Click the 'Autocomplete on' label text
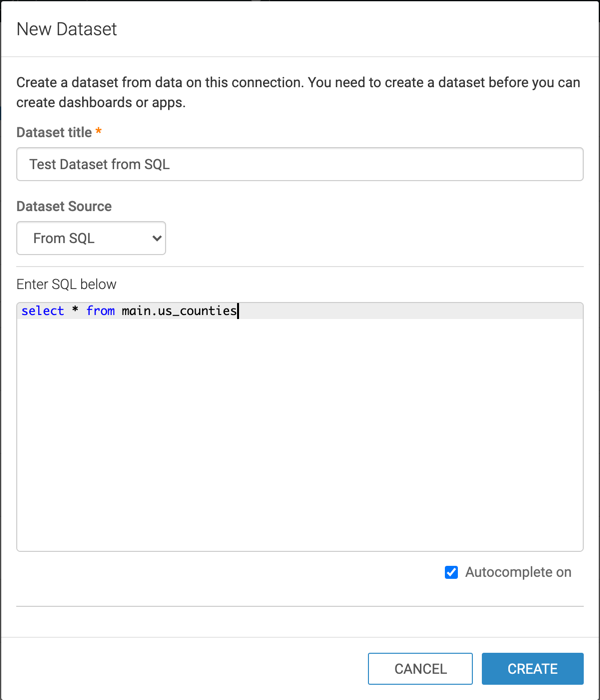 pyautogui.click(x=517, y=572)
